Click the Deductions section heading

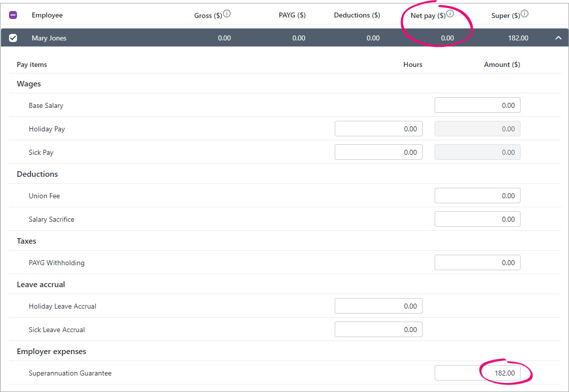pos(37,174)
